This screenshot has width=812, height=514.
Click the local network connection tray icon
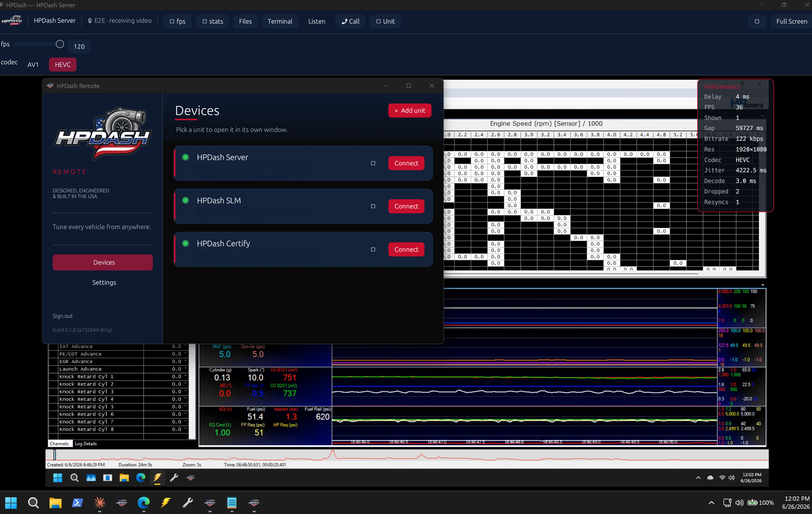[727, 503]
